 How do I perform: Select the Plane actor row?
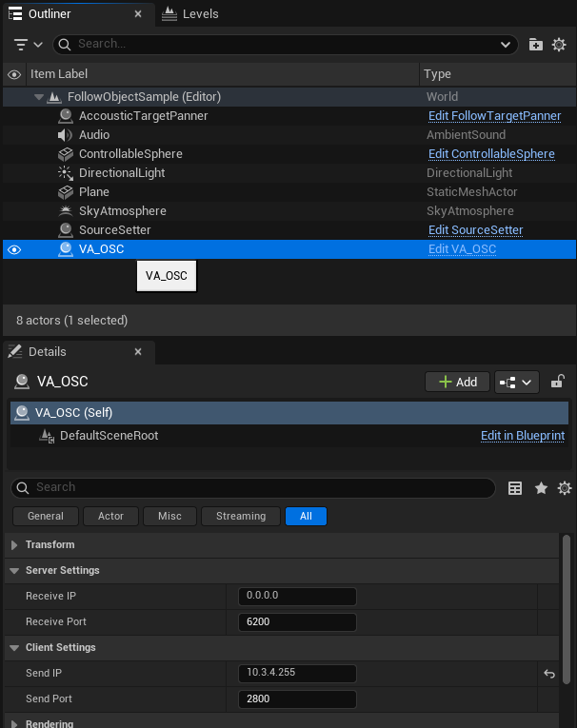288,192
